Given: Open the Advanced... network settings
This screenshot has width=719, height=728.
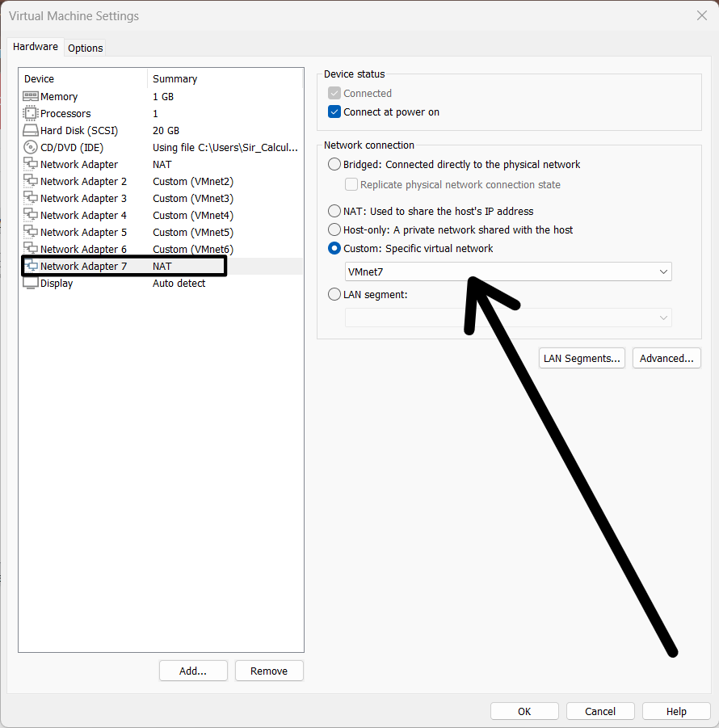Looking at the screenshot, I should 666,359.
